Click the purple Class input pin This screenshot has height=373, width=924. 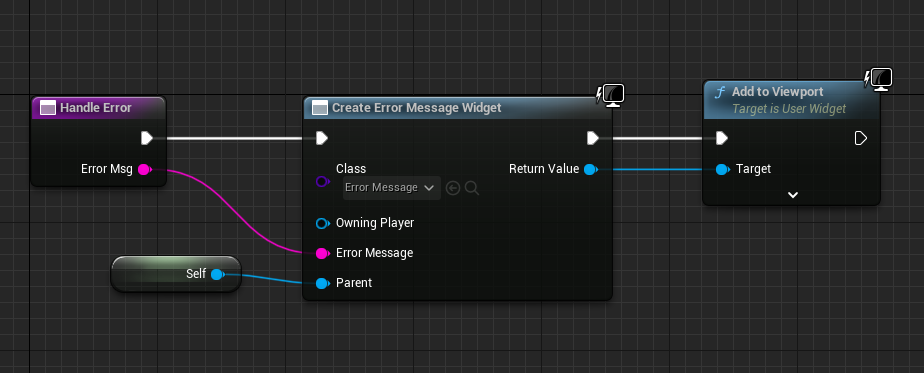coord(322,181)
